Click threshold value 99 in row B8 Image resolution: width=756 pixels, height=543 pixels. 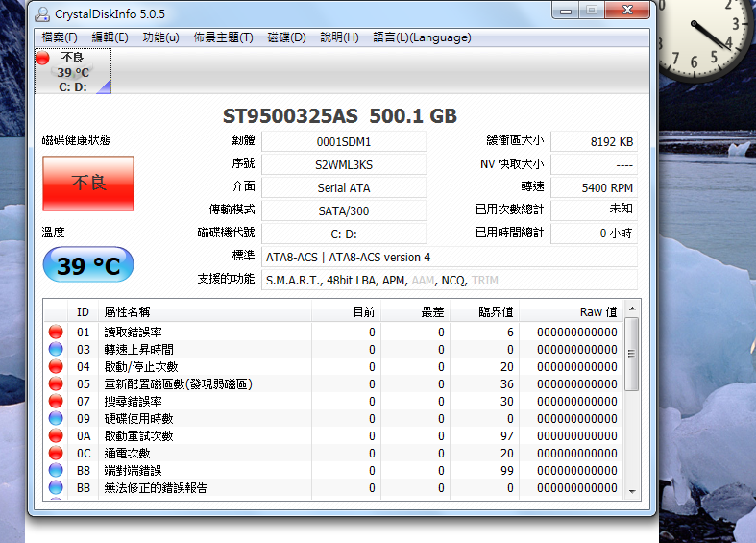coord(507,471)
